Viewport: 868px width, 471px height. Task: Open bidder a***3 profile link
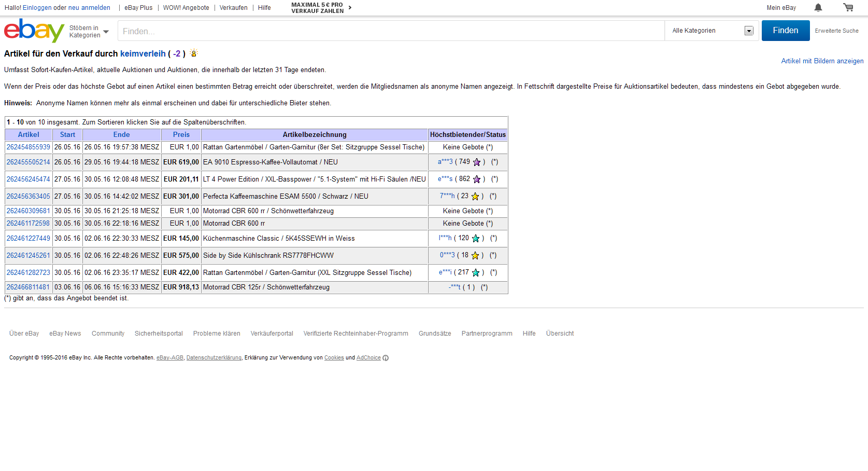445,162
